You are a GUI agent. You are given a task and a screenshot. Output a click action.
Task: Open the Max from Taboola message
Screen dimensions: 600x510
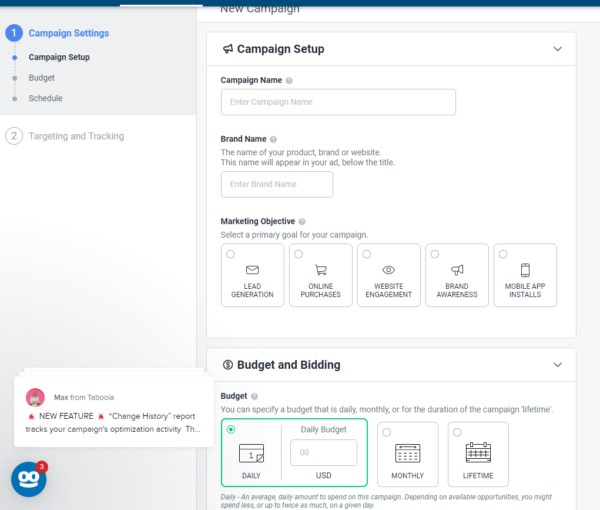click(113, 413)
